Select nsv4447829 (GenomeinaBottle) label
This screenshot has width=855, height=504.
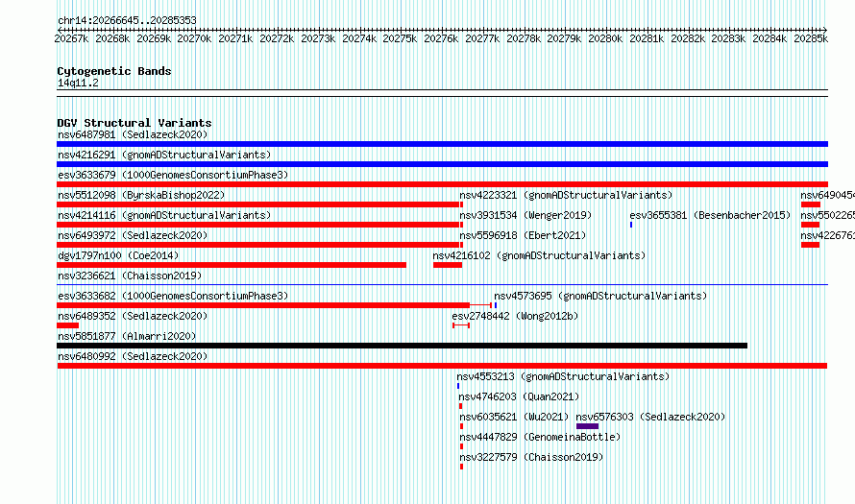coord(540,437)
